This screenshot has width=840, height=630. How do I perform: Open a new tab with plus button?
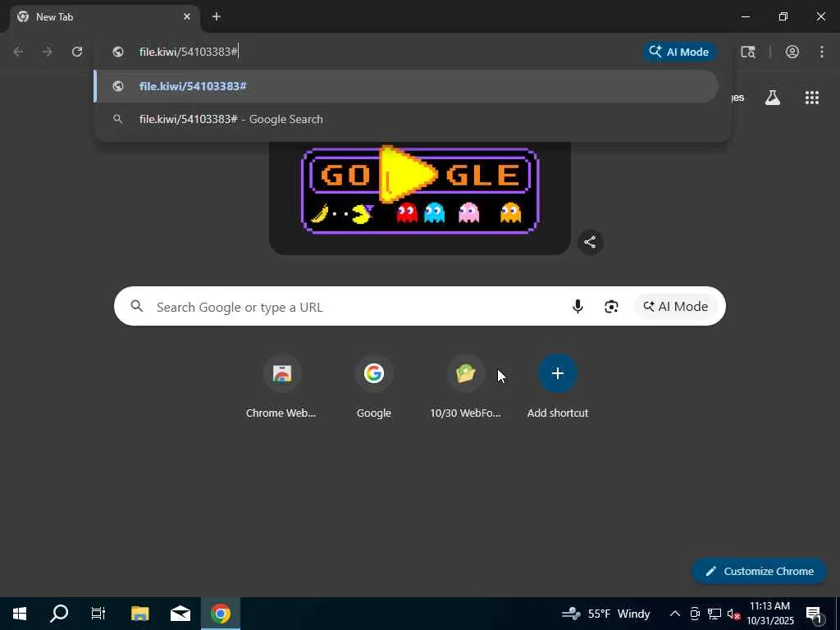pos(217,16)
